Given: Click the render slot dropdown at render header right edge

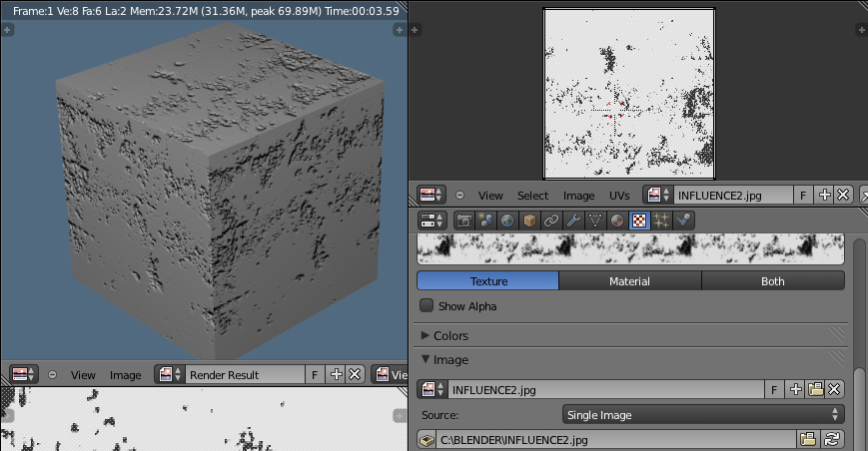Looking at the screenshot, I should pos(391,375).
